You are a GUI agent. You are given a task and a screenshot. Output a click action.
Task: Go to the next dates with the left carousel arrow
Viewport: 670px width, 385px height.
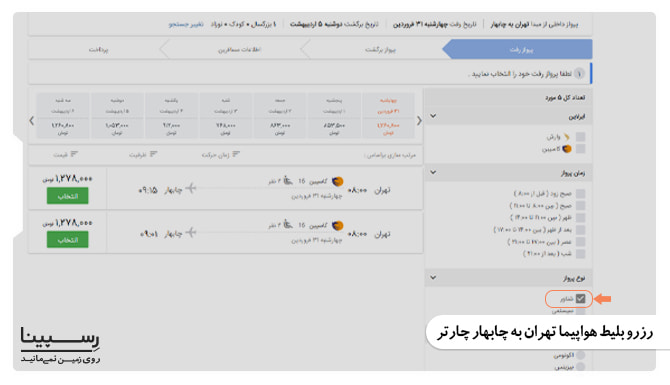(32, 120)
